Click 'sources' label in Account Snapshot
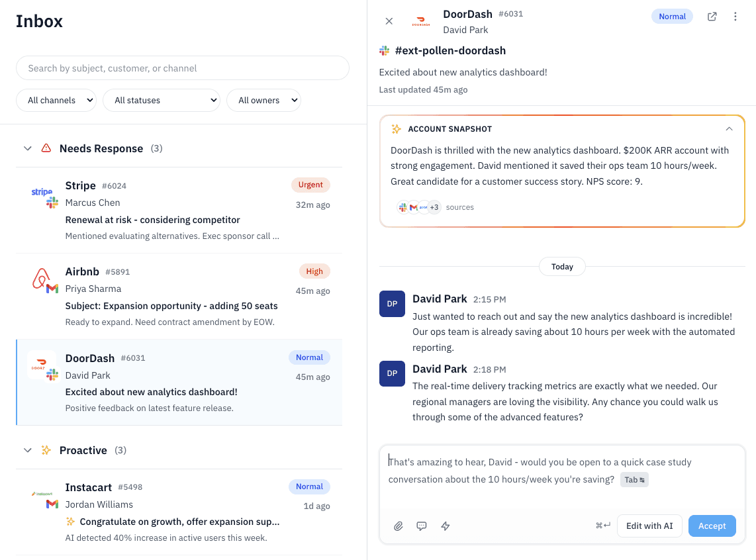 [x=459, y=207]
